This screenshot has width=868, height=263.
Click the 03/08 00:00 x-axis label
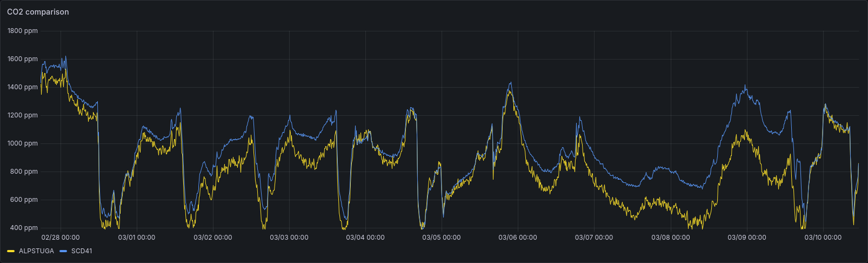671,237
